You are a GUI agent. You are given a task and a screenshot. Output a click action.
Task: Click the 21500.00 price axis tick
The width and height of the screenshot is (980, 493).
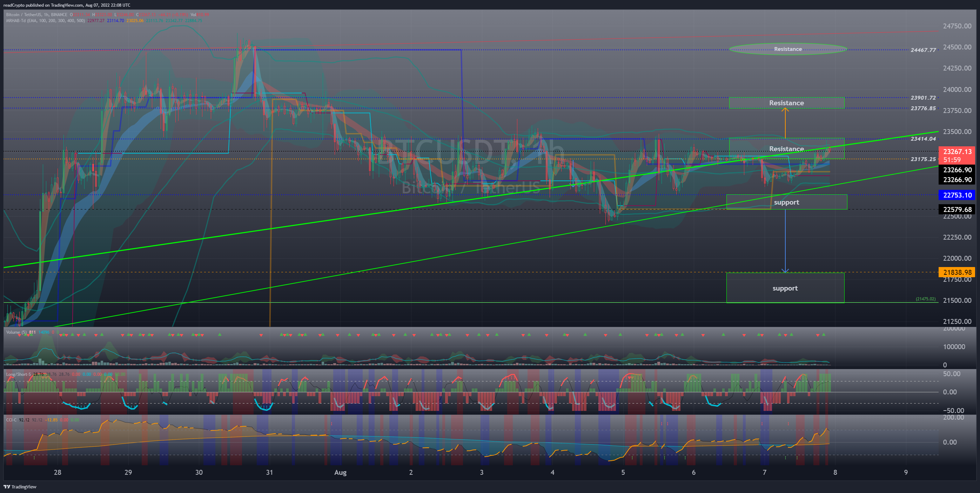click(x=957, y=300)
